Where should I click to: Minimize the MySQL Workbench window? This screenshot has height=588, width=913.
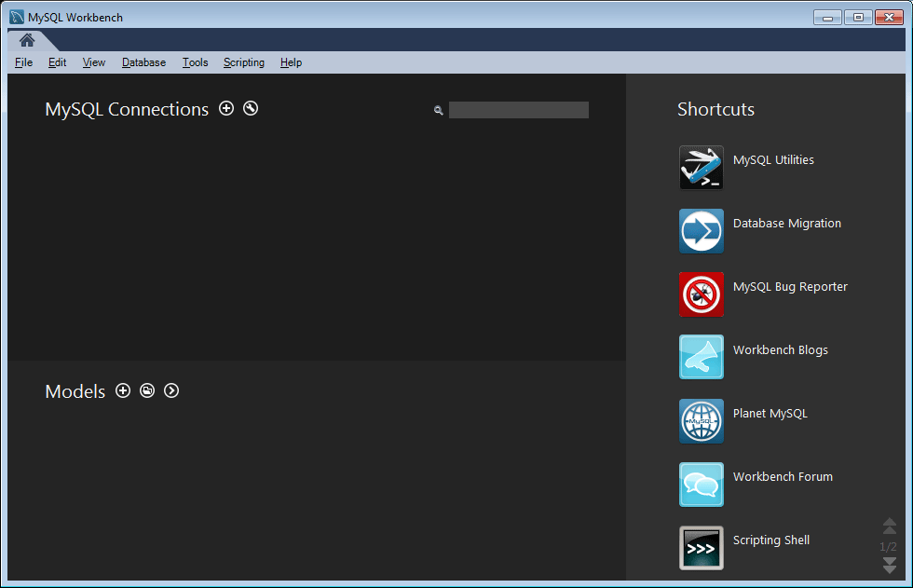(827, 18)
